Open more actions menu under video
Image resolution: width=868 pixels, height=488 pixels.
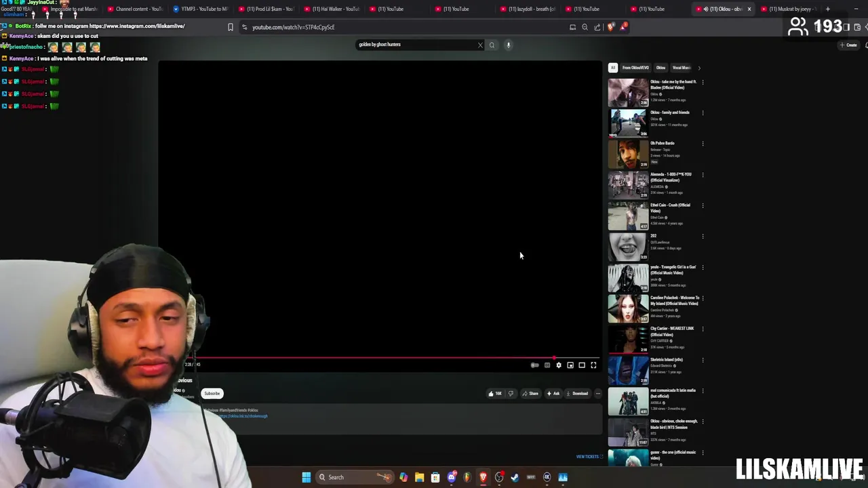pyautogui.click(x=597, y=393)
